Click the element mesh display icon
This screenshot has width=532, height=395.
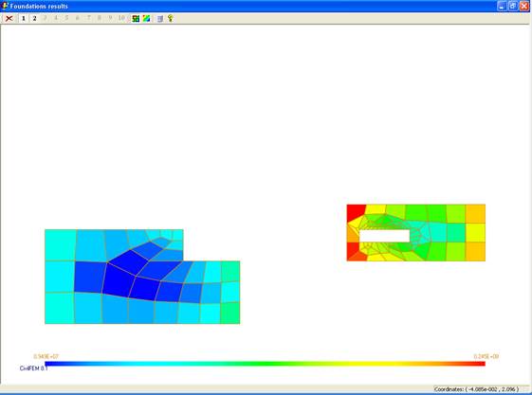136,18
